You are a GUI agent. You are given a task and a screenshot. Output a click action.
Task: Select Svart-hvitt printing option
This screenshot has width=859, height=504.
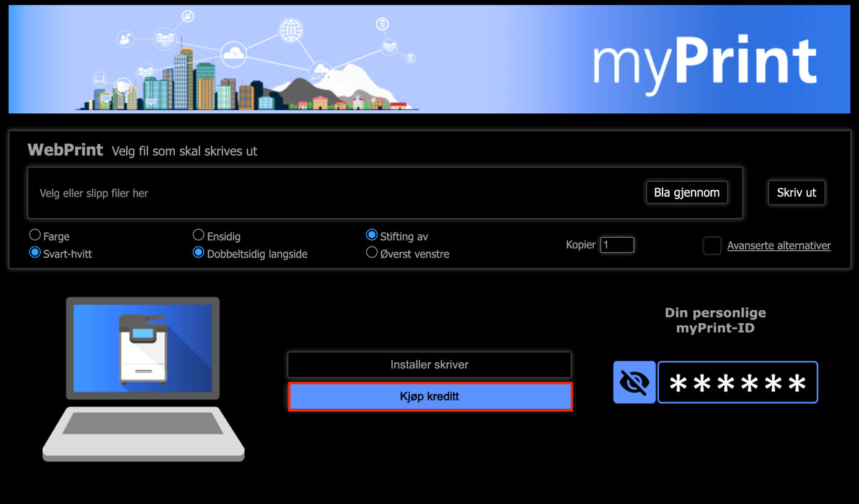[x=35, y=253]
